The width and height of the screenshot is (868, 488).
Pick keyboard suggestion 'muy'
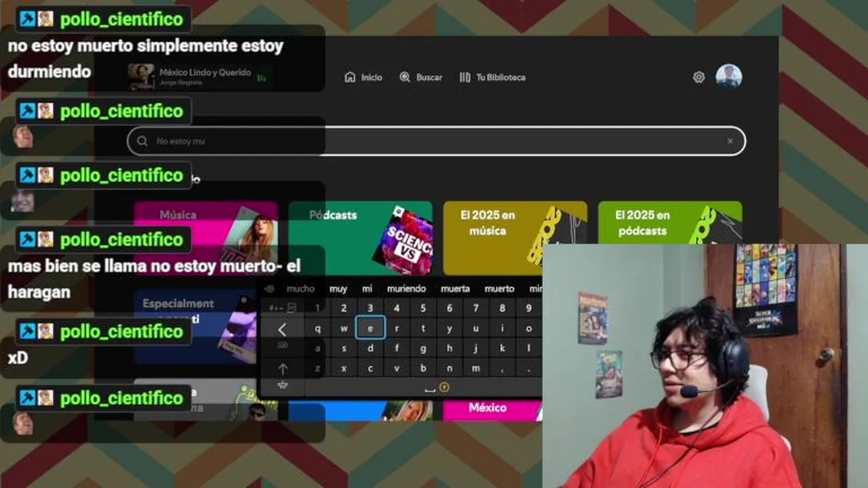(338, 289)
